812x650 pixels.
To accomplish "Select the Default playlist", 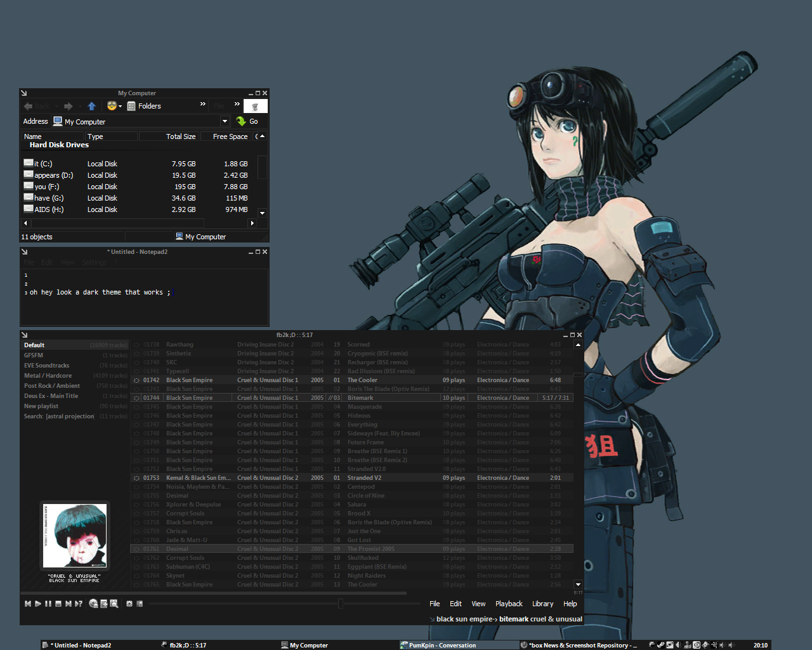I will [75, 345].
